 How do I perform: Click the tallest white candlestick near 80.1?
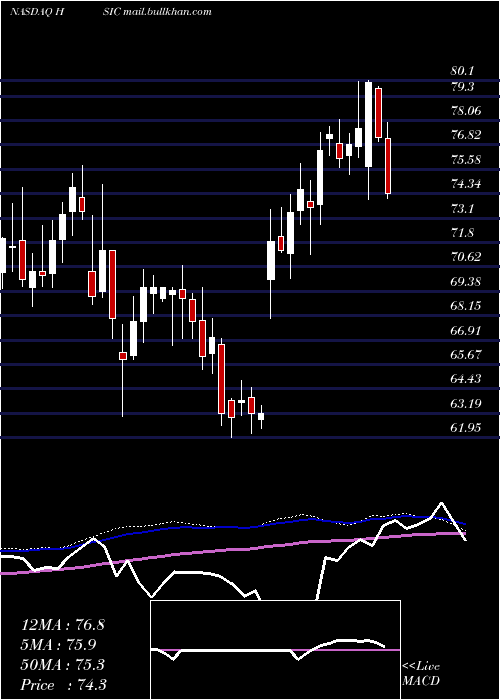(x=368, y=125)
